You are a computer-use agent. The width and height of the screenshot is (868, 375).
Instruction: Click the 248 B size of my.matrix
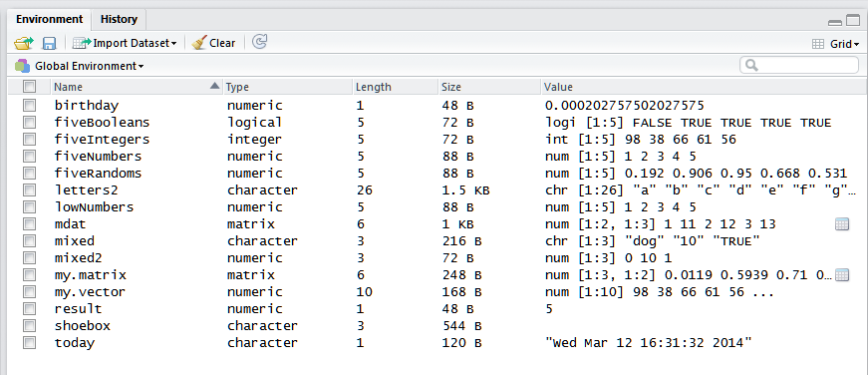click(461, 275)
